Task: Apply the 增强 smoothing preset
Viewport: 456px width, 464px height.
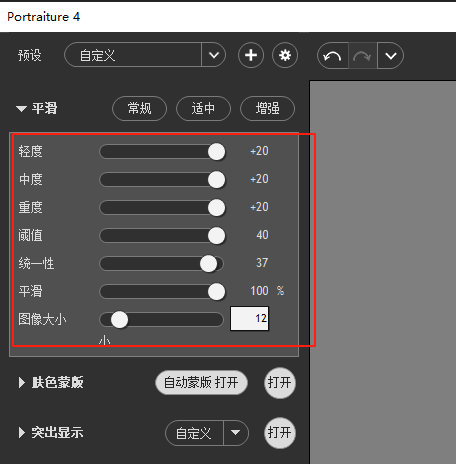Action: click(x=267, y=108)
